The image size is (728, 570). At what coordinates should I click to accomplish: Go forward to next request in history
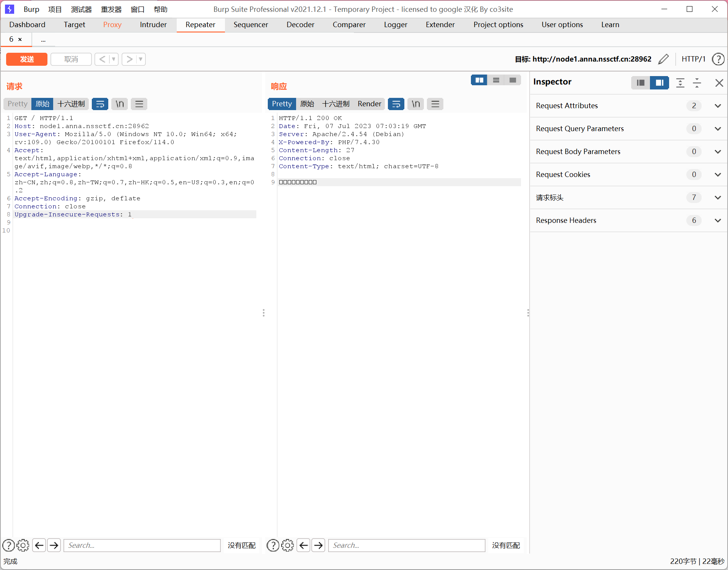pyautogui.click(x=129, y=59)
